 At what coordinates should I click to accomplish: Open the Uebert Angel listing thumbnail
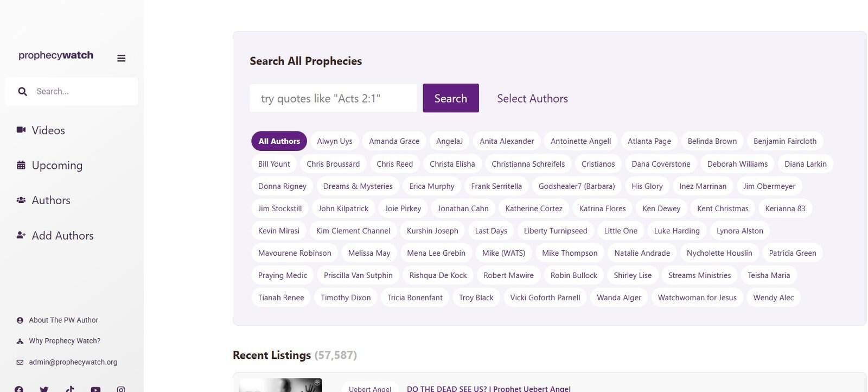pos(280,385)
